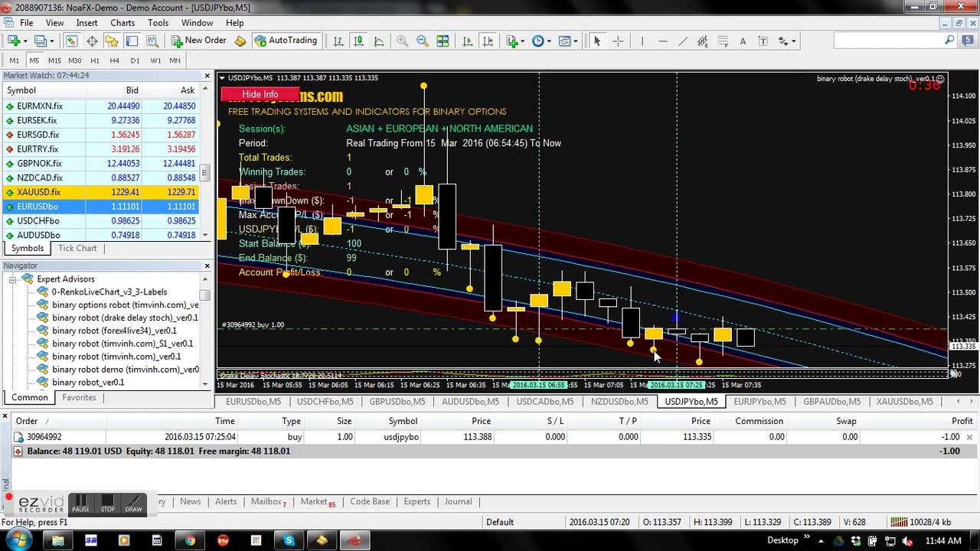Select binary robot (forex4live34)_ver0.1 expert

(x=114, y=331)
